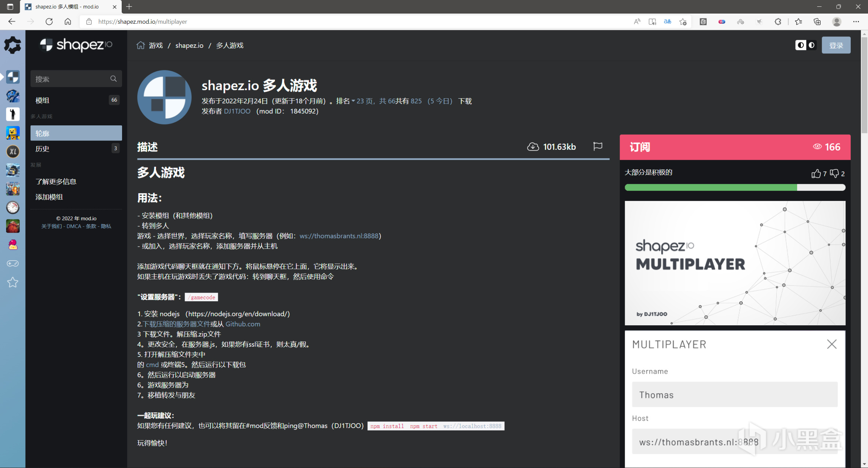The image size is (868, 468).
Task: Click the red du extension icon
Action: (722, 21)
